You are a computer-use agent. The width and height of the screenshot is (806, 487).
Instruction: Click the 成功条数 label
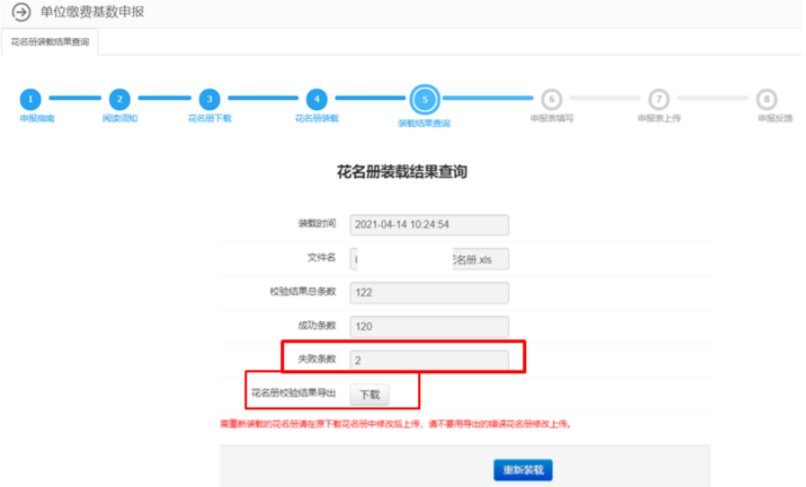(317, 325)
